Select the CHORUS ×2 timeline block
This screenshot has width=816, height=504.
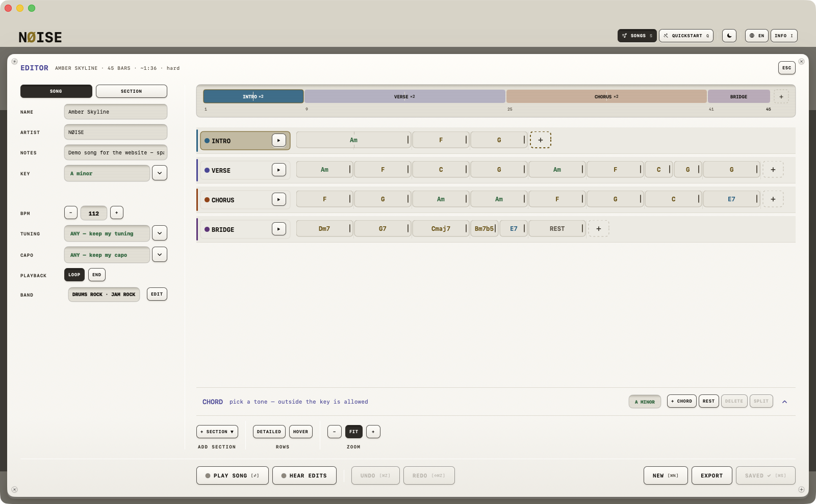(606, 96)
